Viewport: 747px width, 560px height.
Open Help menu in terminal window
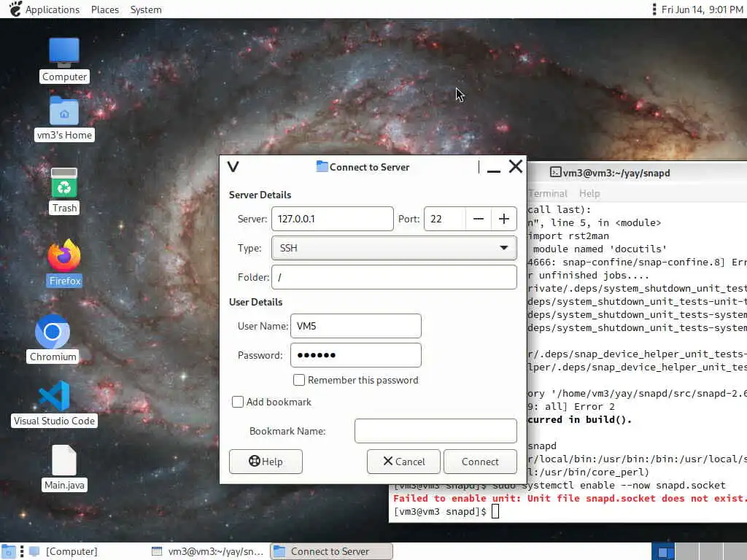[x=589, y=193]
